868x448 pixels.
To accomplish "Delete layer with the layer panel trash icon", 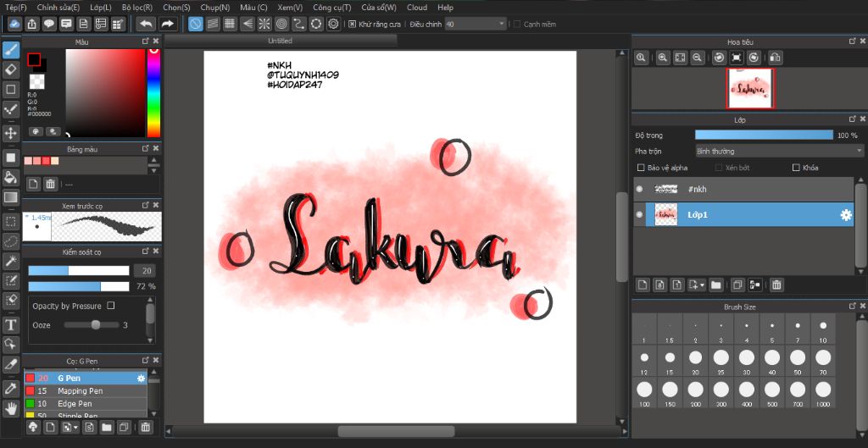I will (776, 285).
